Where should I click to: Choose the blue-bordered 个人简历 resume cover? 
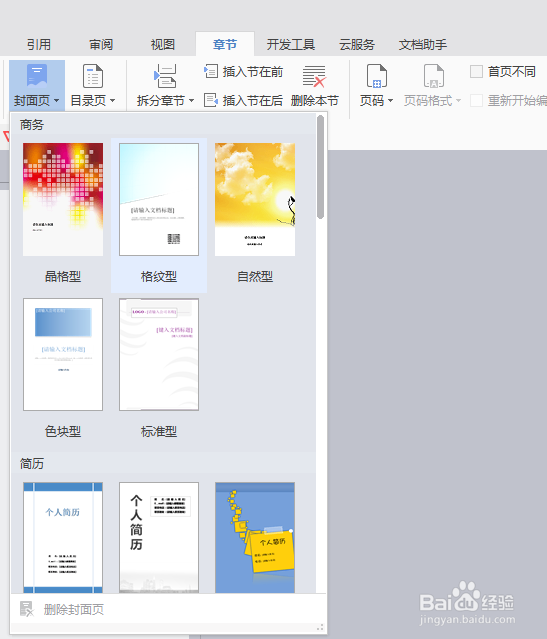point(63,538)
